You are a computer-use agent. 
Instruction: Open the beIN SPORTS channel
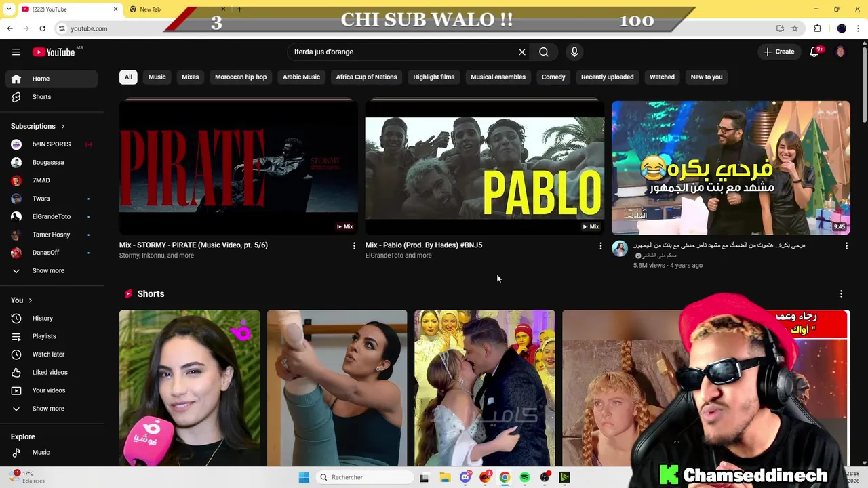52,144
